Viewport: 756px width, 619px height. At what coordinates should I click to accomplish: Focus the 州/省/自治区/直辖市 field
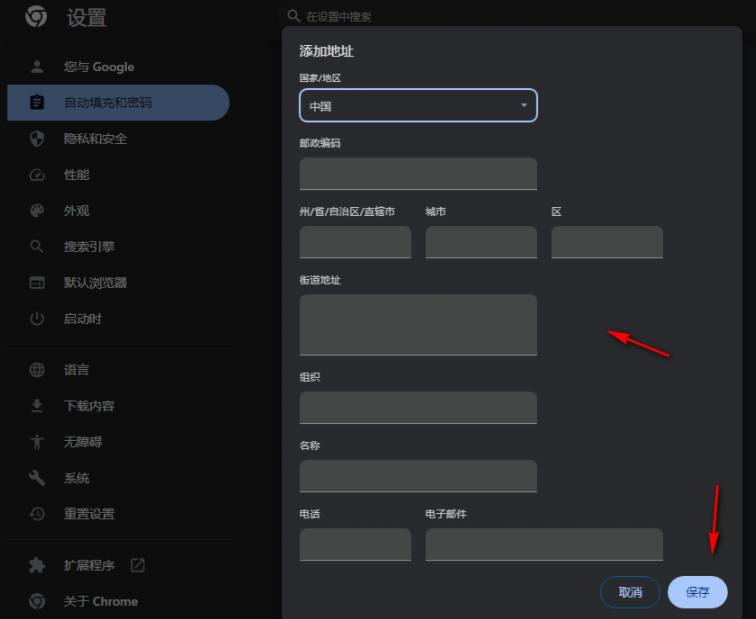355,242
